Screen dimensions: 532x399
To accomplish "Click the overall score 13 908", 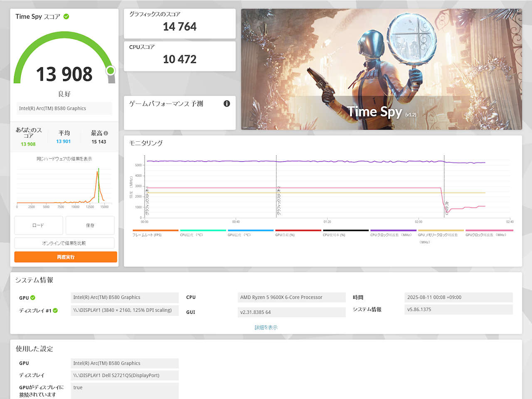I will coord(64,74).
